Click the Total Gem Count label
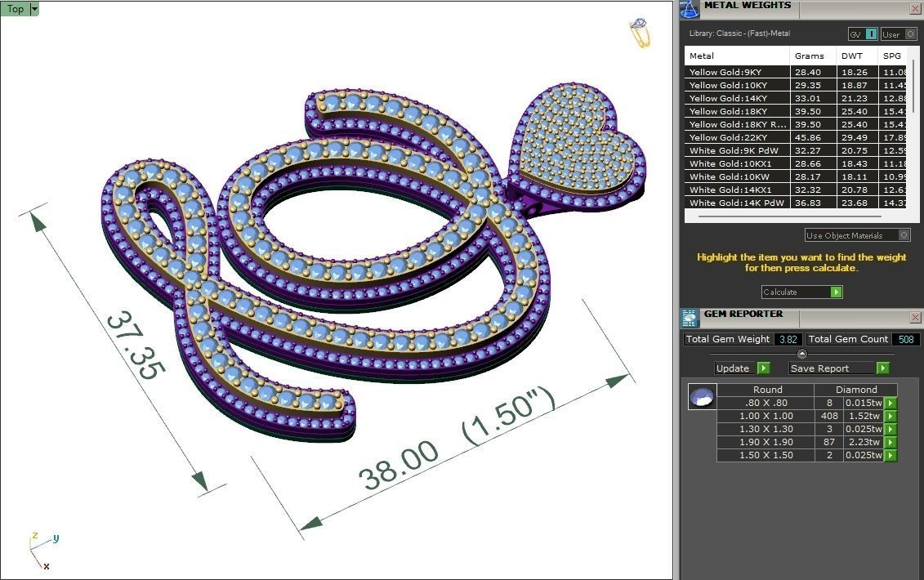The image size is (924, 580). click(848, 339)
